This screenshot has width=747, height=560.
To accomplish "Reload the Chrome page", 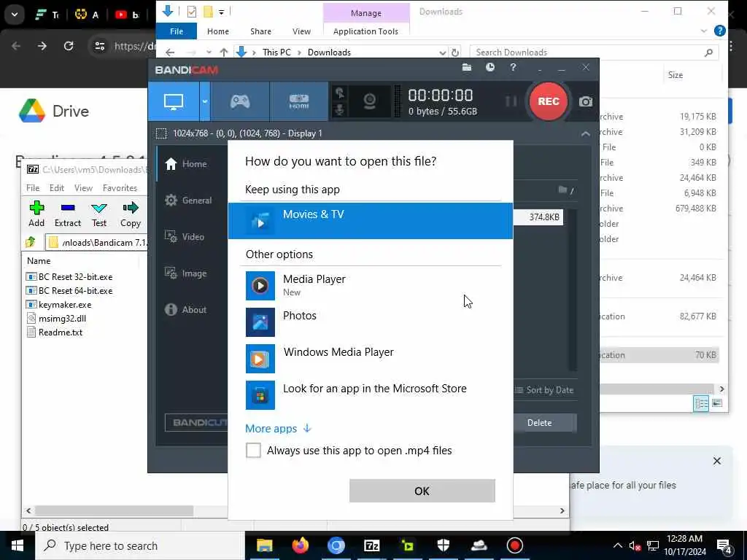I will pos(69,46).
